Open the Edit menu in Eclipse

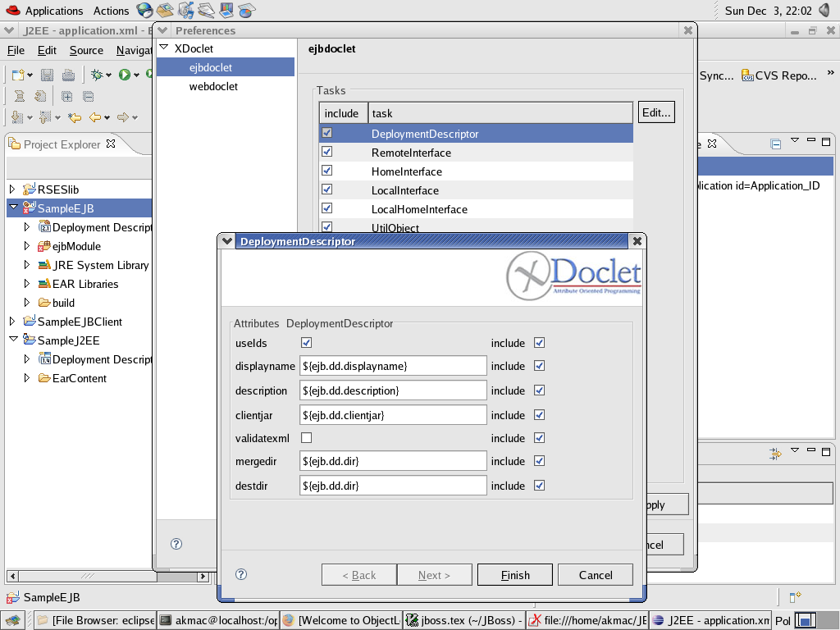[x=47, y=50]
